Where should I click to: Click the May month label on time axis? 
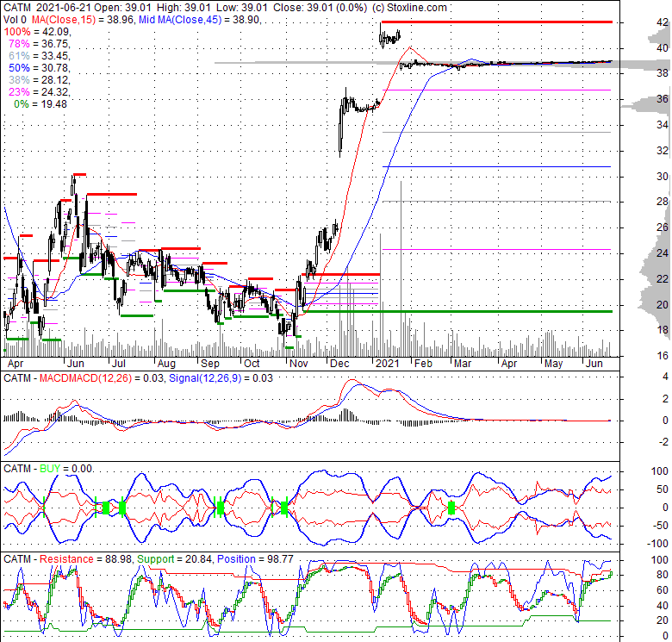[554, 364]
